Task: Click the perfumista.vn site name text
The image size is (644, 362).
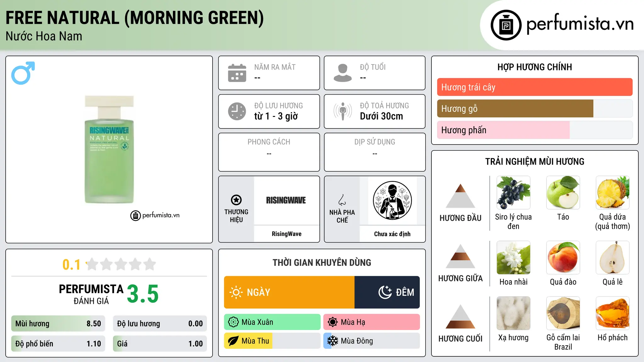Action: click(580, 24)
